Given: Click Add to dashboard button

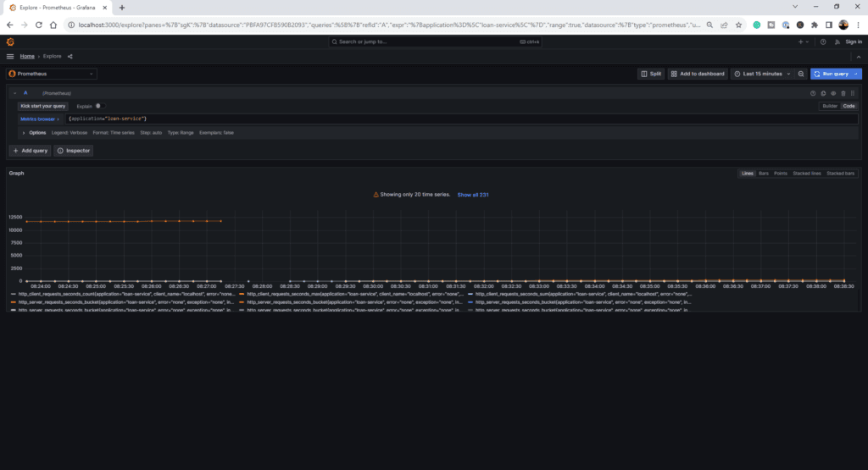Looking at the screenshot, I should click(x=698, y=74).
